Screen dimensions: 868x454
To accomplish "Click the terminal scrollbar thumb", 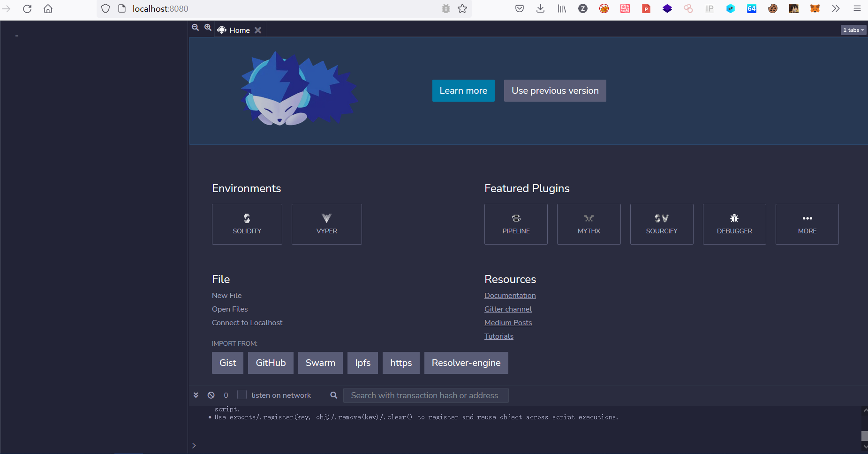I will point(865,436).
